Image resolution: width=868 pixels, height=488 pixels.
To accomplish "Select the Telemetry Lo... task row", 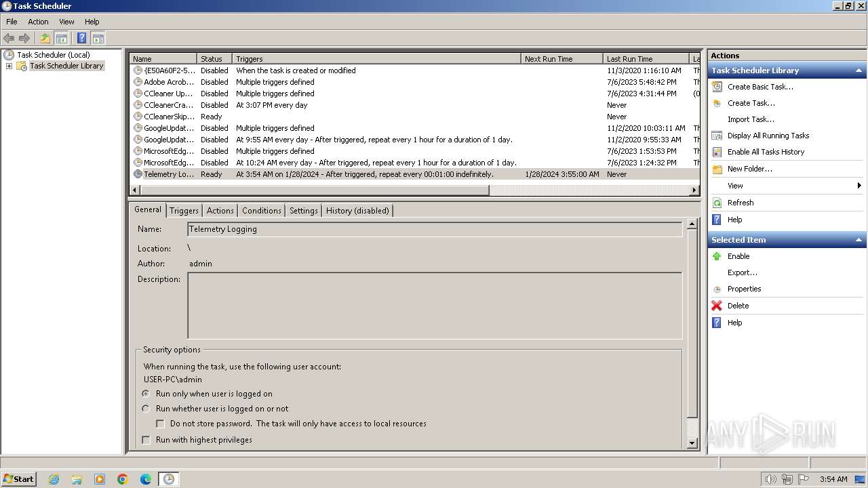I will point(414,174).
